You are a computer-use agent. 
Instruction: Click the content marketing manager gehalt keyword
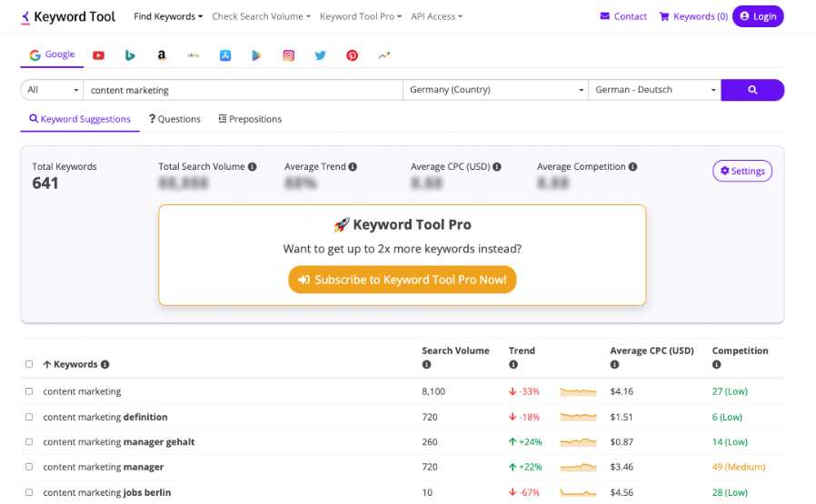[x=119, y=442]
